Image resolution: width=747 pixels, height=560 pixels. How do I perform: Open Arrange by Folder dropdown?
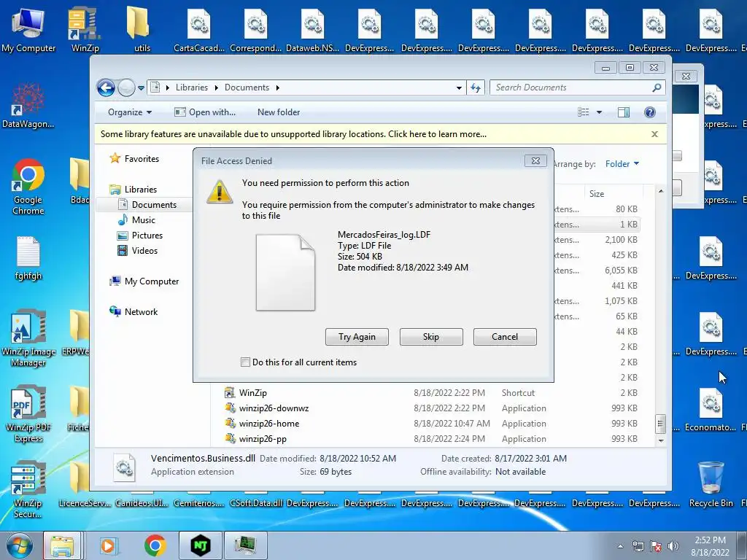(622, 164)
